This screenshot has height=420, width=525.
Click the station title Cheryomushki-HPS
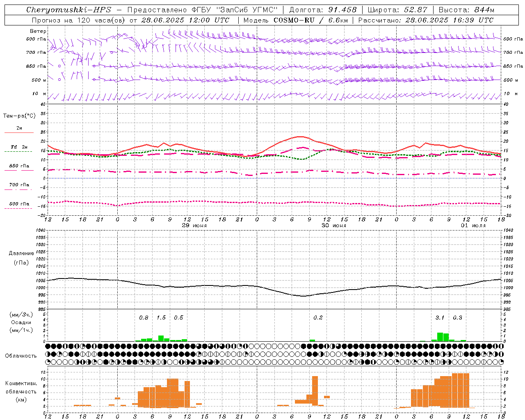(x=68, y=10)
